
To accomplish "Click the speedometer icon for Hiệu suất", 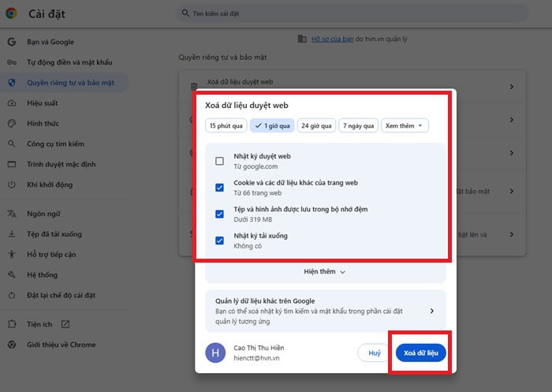I will tap(12, 103).
